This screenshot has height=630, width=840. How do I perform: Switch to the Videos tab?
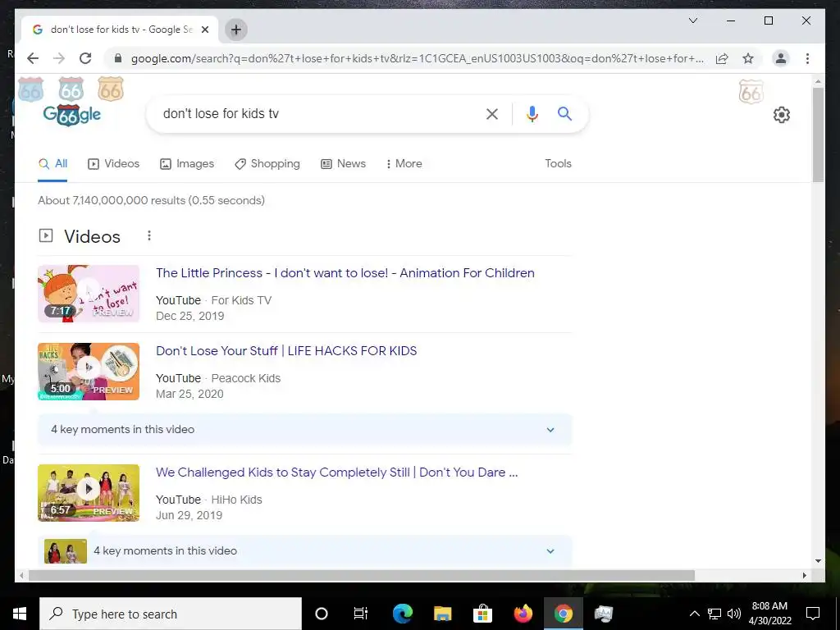tap(113, 164)
